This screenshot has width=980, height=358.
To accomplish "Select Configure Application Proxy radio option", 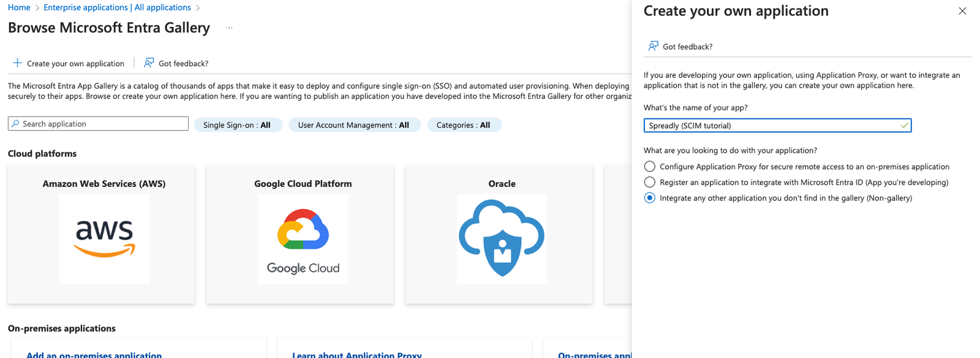I will pyautogui.click(x=650, y=167).
